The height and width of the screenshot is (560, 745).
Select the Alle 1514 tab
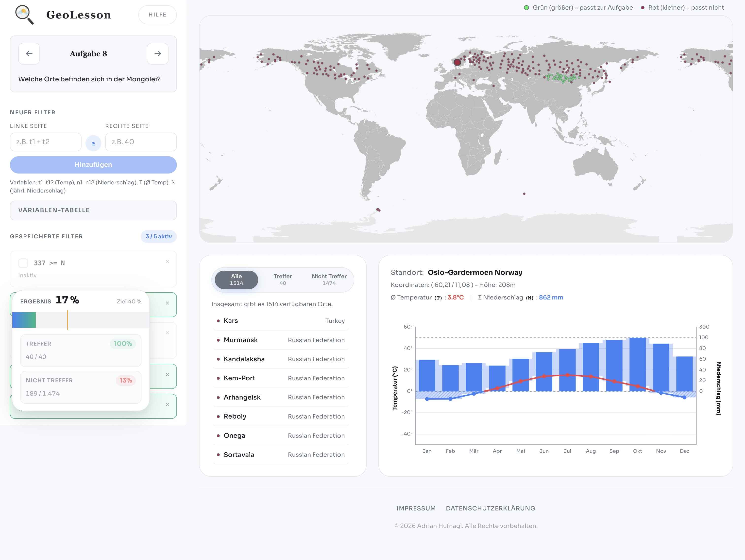tap(237, 280)
